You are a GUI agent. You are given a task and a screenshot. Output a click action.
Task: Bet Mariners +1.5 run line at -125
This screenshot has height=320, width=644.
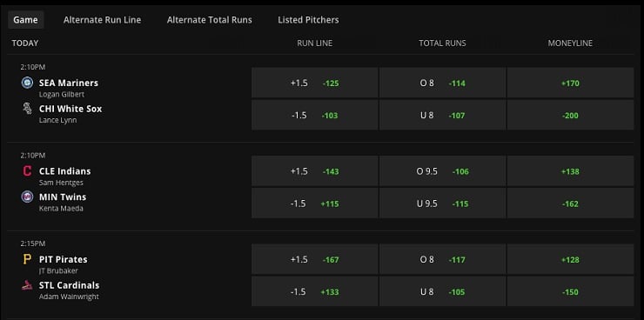(315, 83)
